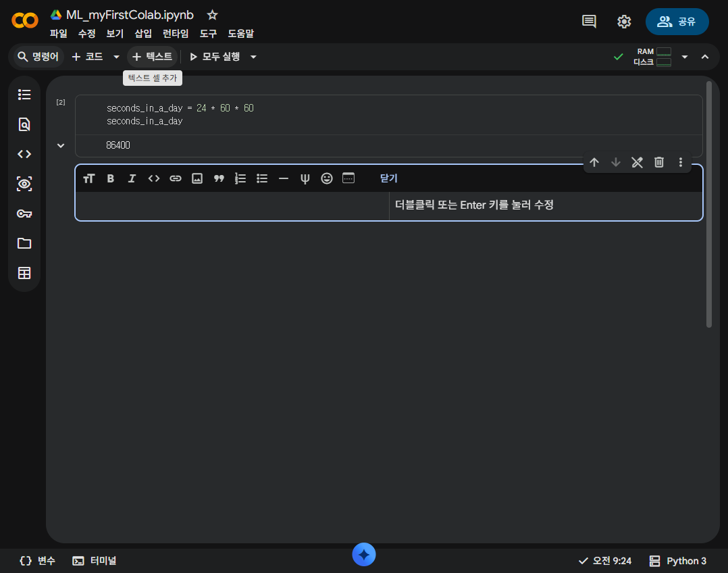Open the 런타임 menu
The height and width of the screenshot is (573, 728).
click(176, 34)
